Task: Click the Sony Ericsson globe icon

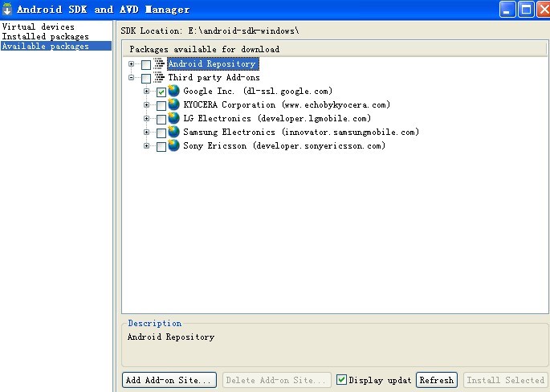Action: 173,145
